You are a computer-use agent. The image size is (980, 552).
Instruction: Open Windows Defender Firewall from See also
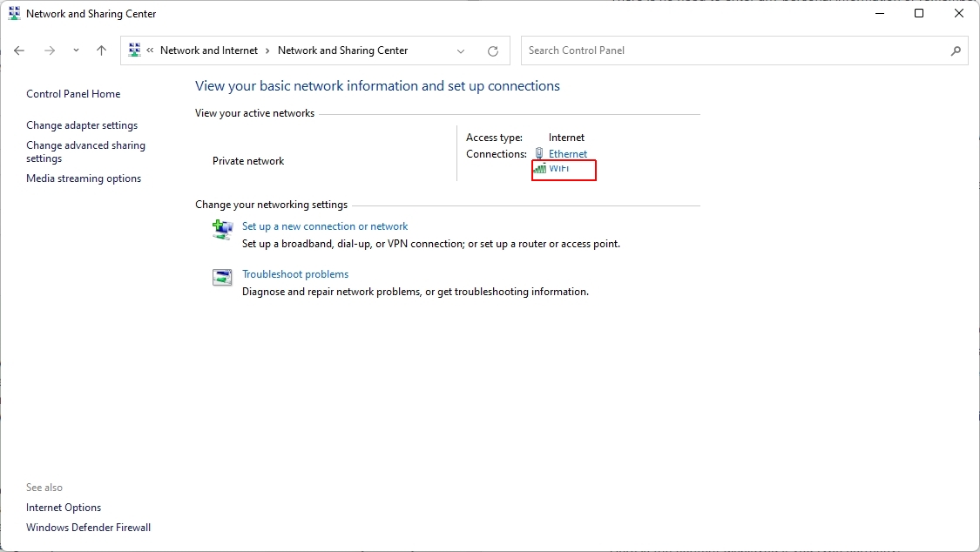[x=88, y=527]
